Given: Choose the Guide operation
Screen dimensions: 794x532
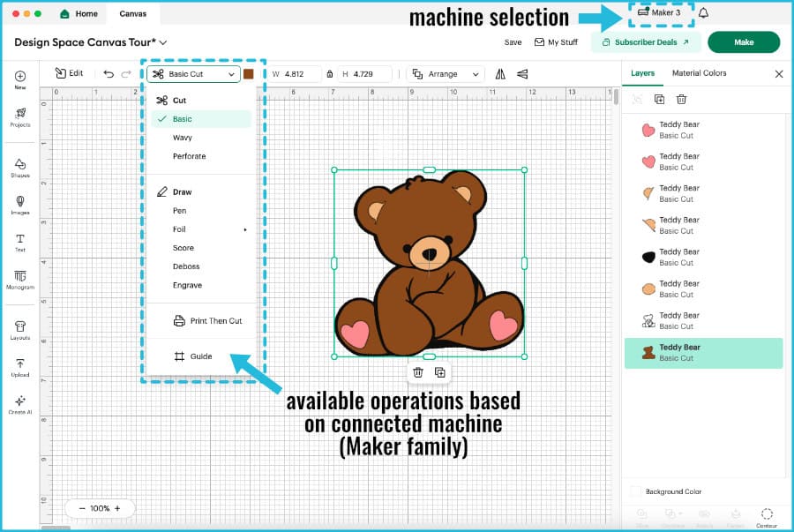Looking at the screenshot, I should click(193, 356).
